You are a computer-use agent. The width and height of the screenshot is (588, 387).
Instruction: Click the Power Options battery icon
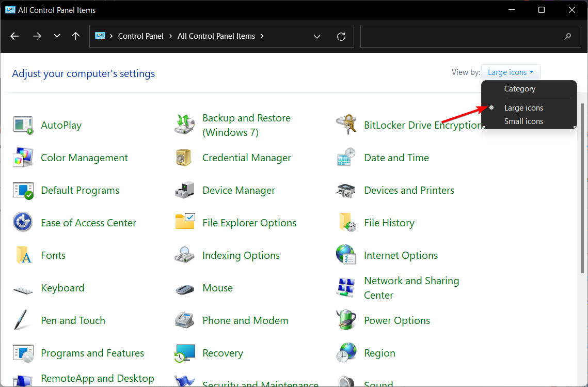346,320
